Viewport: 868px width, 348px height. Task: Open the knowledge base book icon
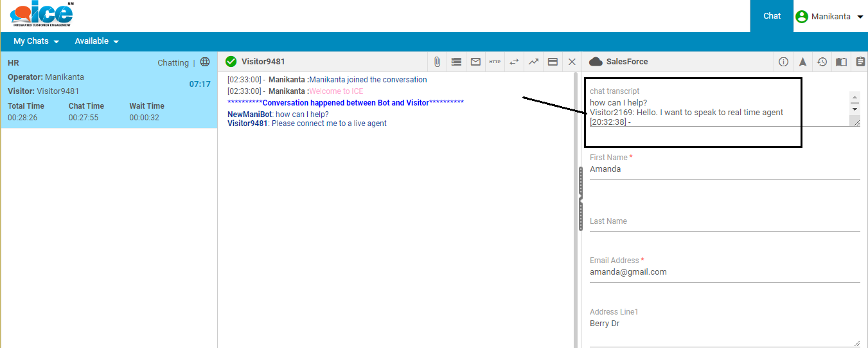pos(841,62)
